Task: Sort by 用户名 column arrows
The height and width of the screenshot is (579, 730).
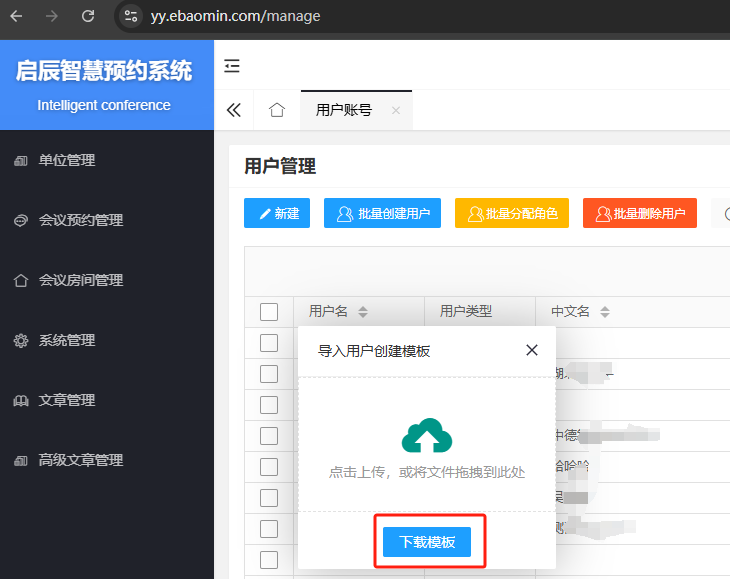Action: (363, 312)
